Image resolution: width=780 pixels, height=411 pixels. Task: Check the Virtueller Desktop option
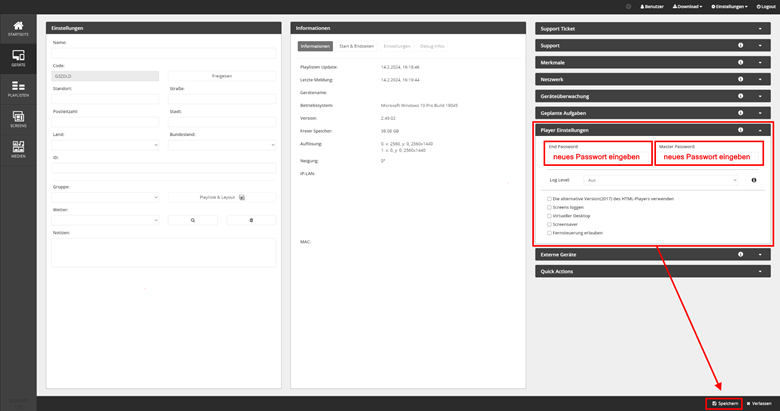[x=549, y=215]
